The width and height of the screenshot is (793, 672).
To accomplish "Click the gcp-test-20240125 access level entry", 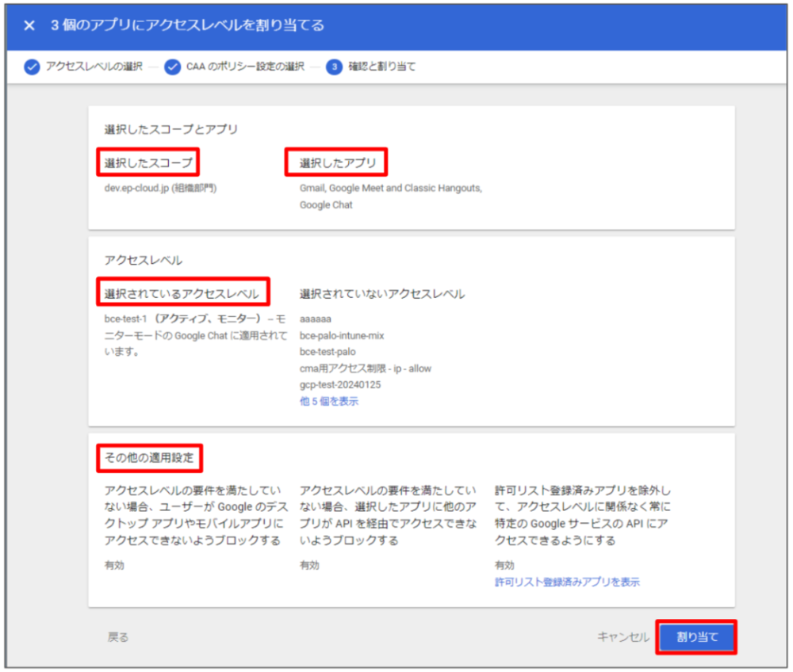I will pyautogui.click(x=341, y=384).
